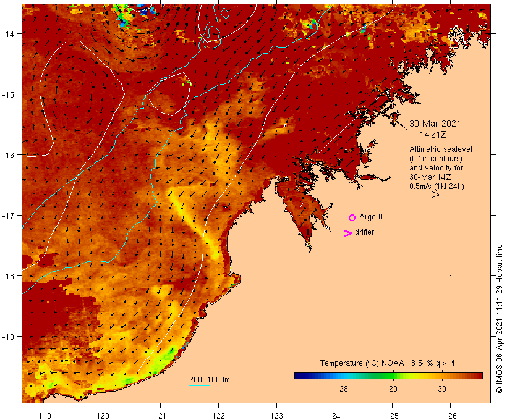This screenshot has height=420, width=507.
Task: Click the "0.5m/s (1kt 24h)" text
Action: [x=437, y=187]
